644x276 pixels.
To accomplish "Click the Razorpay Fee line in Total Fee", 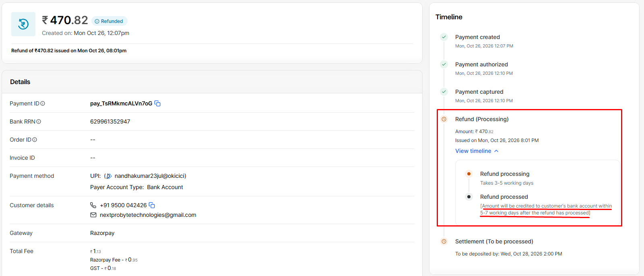I will [x=114, y=260].
